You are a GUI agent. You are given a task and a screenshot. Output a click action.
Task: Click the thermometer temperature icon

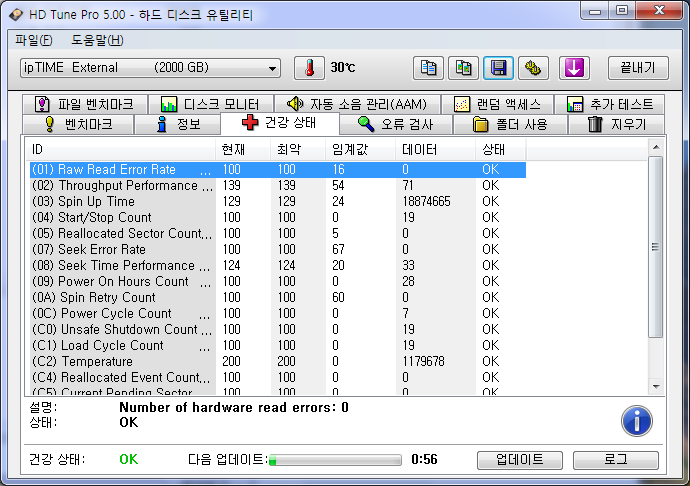point(309,68)
